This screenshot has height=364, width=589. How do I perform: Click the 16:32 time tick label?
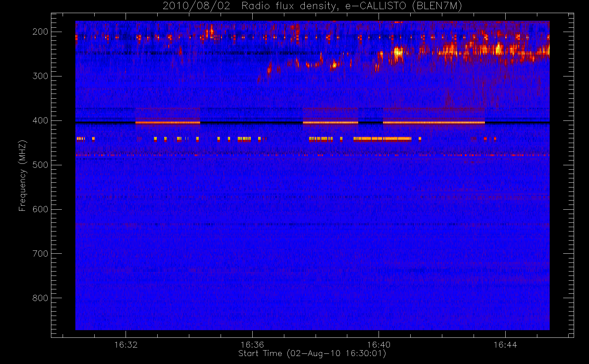tap(126, 345)
